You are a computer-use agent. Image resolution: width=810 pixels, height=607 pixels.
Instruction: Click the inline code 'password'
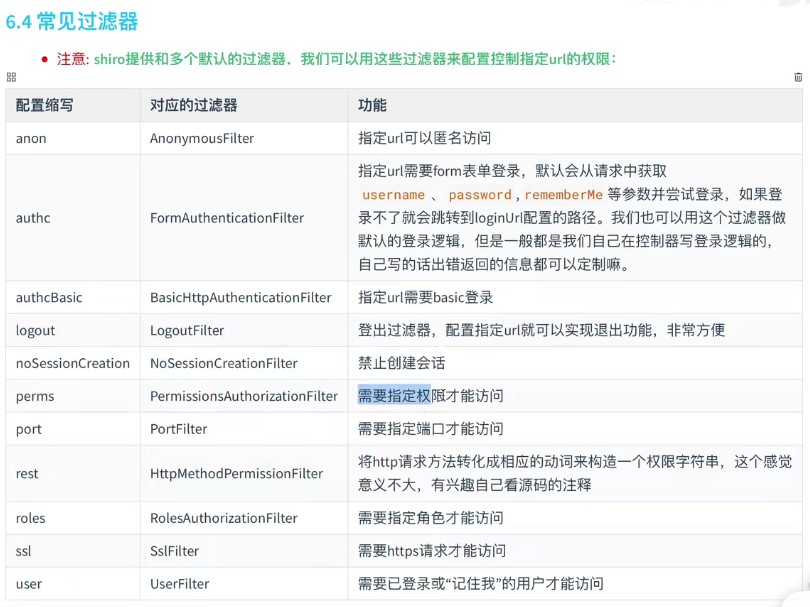(480, 195)
